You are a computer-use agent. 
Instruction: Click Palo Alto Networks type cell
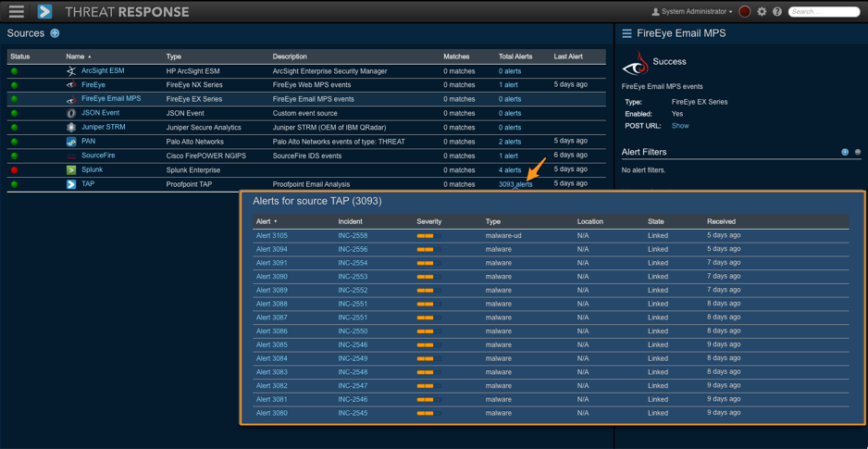[195, 142]
